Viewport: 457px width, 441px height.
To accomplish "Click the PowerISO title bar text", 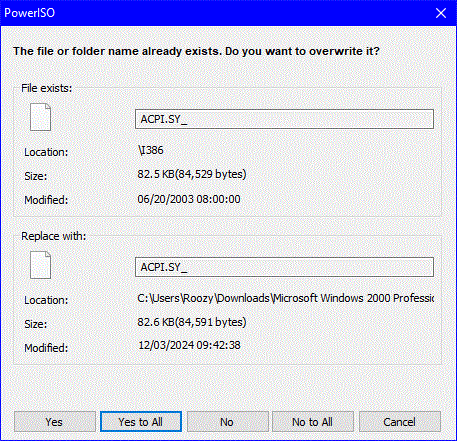I will tap(29, 13).
